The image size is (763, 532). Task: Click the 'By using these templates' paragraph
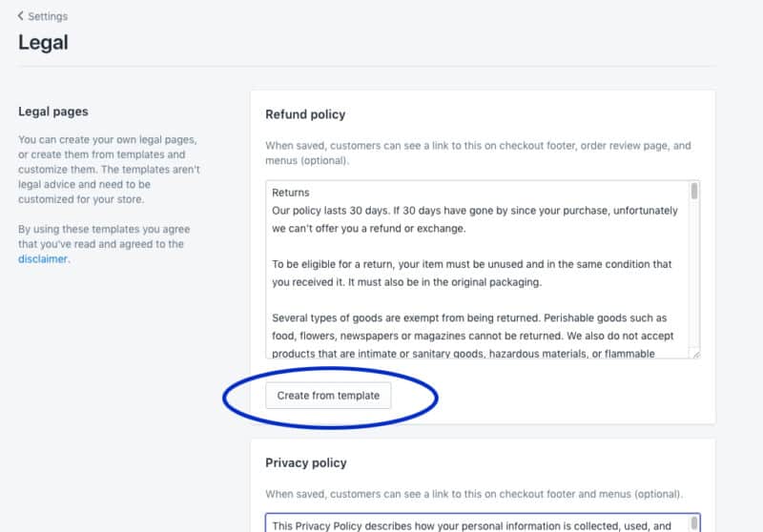pos(104,244)
